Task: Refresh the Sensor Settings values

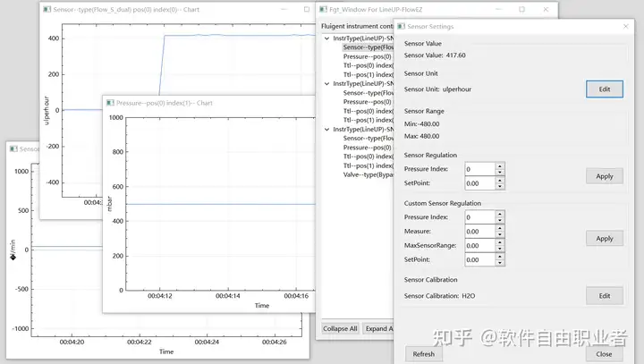Action: tap(423, 354)
